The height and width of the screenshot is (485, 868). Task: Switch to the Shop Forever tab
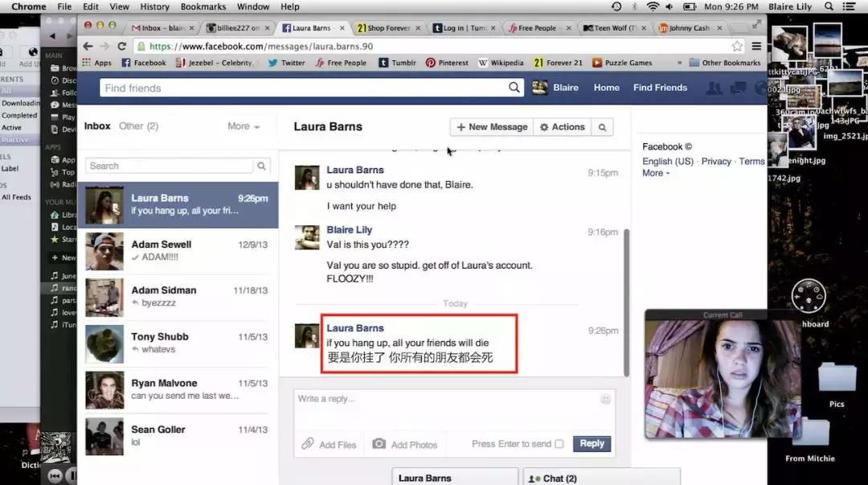click(x=389, y=27)
